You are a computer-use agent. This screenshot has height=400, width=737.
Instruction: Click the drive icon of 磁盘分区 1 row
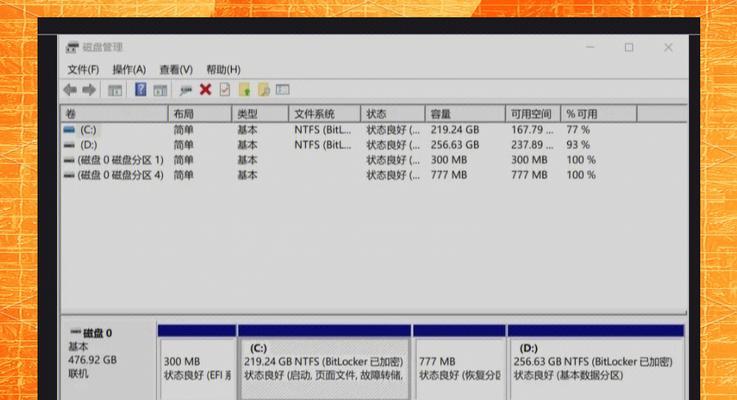[x=69, y=160]
